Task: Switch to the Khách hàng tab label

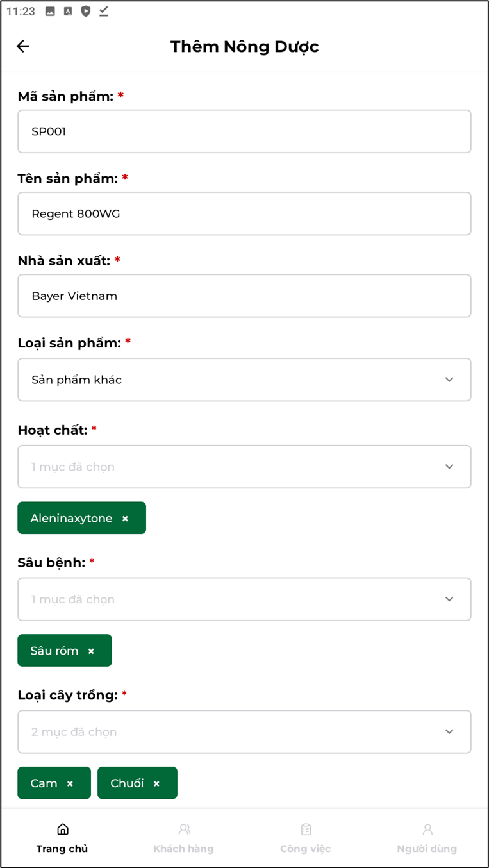Action: point(183,849)
